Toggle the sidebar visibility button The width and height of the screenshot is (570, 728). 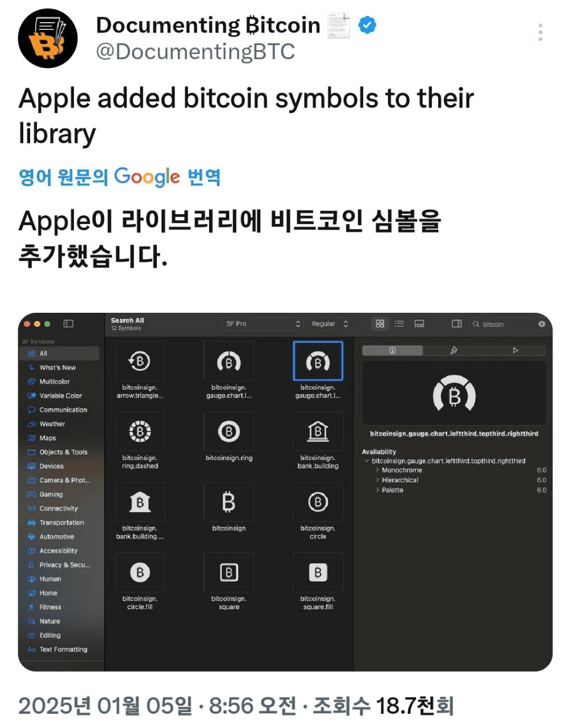[68, 324]
